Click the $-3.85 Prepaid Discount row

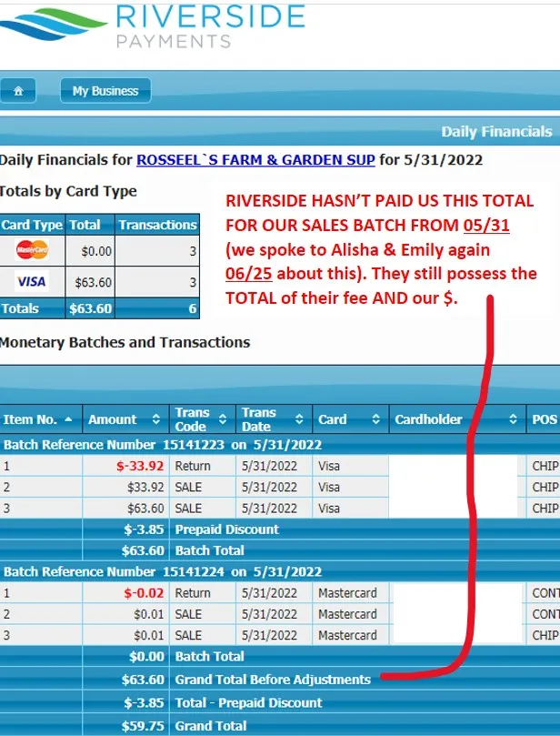coord(280,529)
